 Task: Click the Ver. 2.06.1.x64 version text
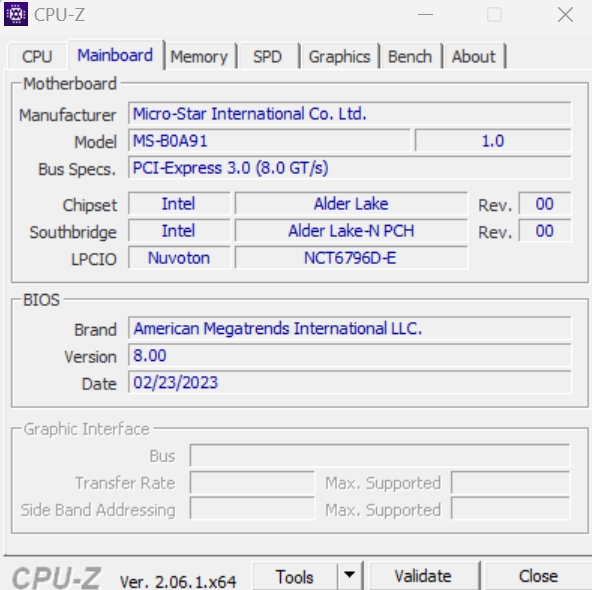[x=178, y=582]
